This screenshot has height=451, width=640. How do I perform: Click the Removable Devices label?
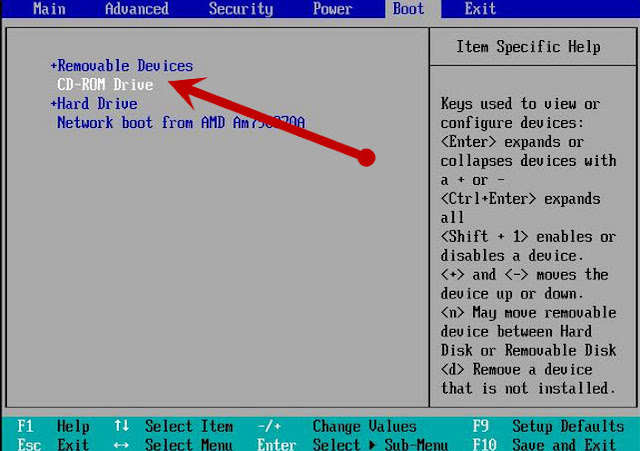click(x=125, y=66)
